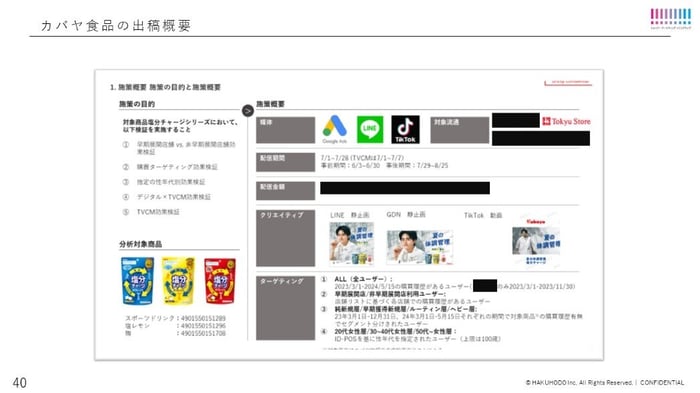
Task: Open the LINE static creative image
Action: click(351, 244)
